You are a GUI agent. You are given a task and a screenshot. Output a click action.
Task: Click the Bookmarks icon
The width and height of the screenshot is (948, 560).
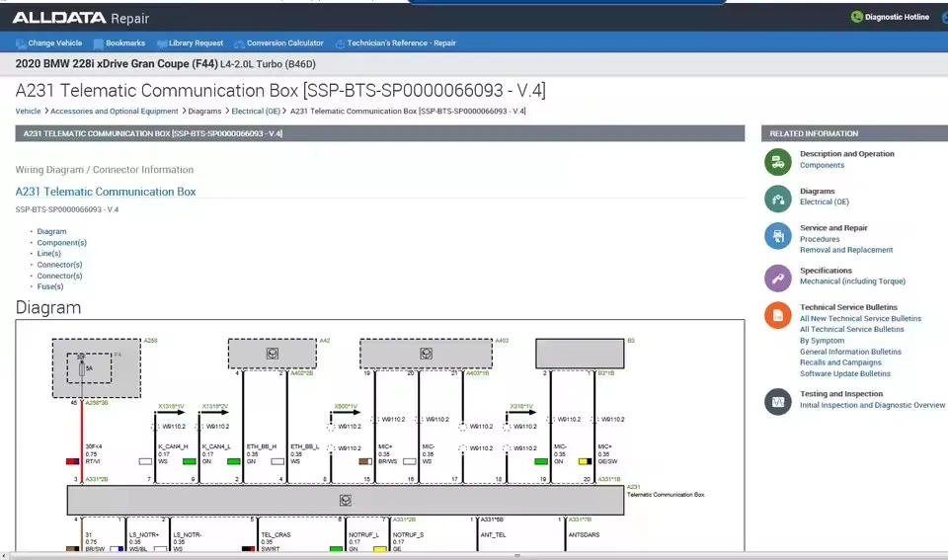tap(98, 43)
